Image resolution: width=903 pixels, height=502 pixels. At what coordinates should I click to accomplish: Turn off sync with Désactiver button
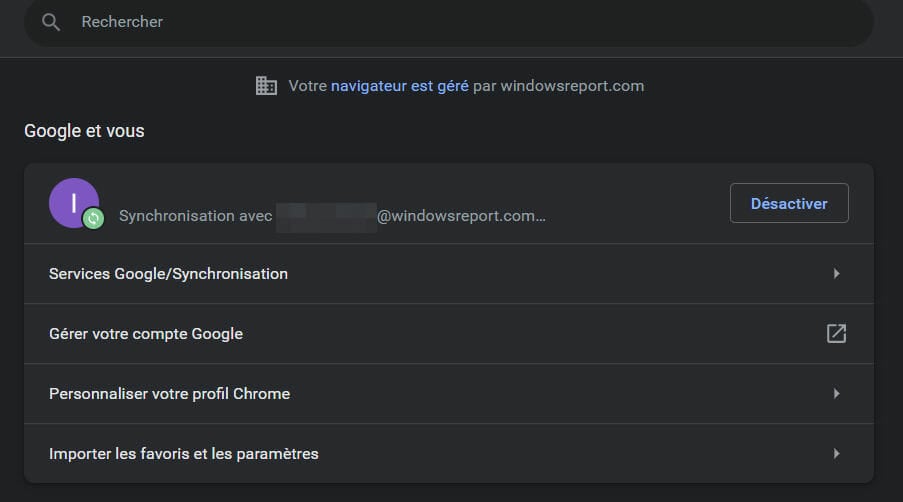click(789, 203)
